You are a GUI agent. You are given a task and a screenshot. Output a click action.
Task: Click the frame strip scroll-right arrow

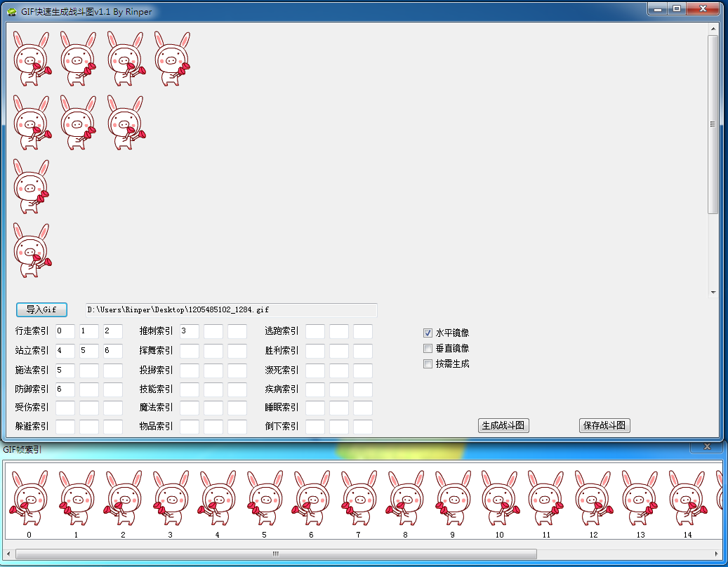click(x=716, y=554)
